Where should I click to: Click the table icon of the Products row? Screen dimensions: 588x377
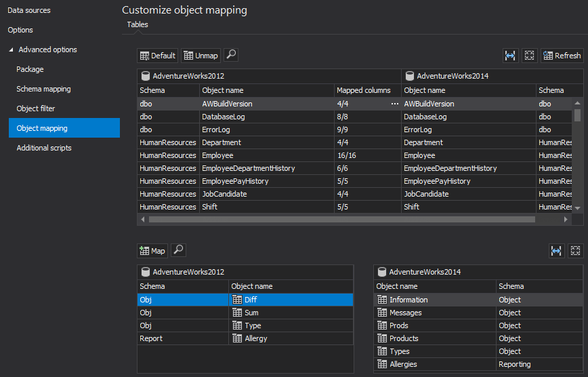coord(382,338)
